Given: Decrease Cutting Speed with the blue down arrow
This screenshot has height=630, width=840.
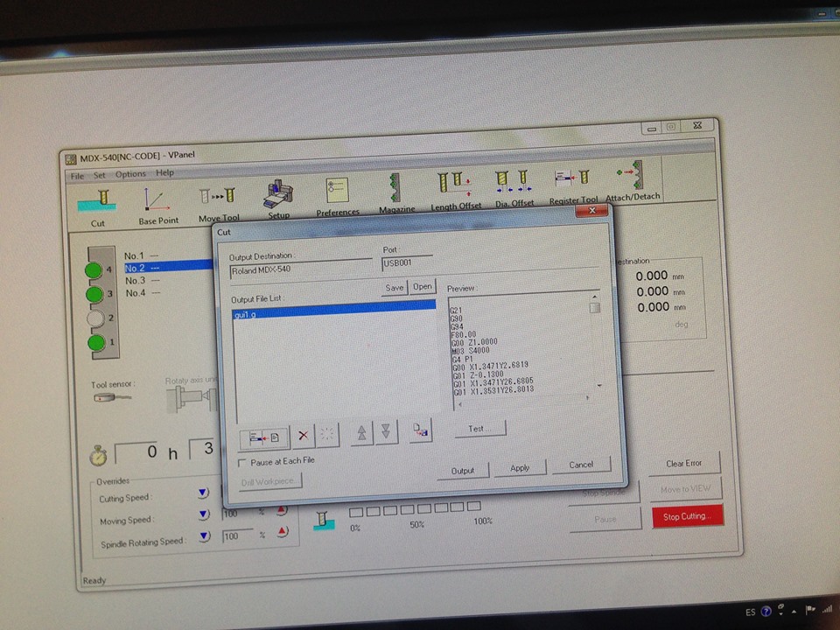Looking at the screenshot, I should pos(202,493).
